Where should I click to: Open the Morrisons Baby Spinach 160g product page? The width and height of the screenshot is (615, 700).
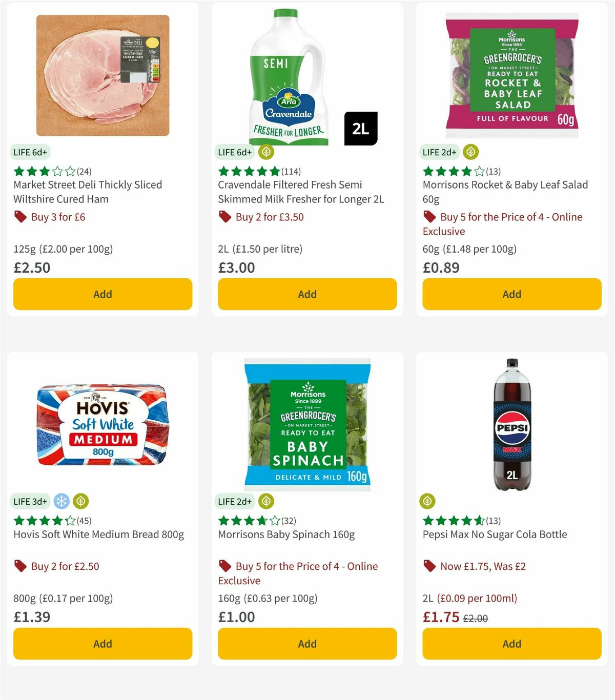click(x=286, y=534)
